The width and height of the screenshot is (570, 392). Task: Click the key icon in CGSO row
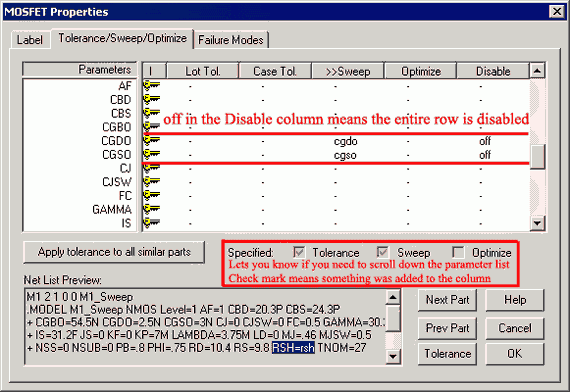pos(152,154)
